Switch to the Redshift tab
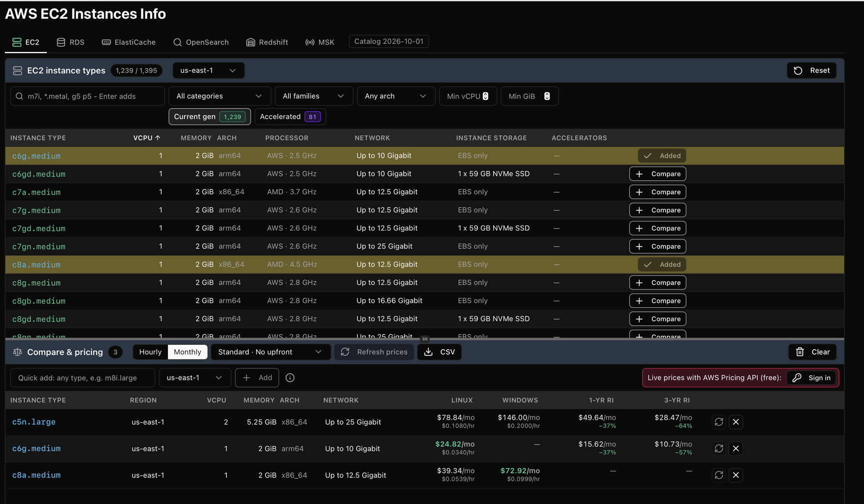 pos(267,42)
